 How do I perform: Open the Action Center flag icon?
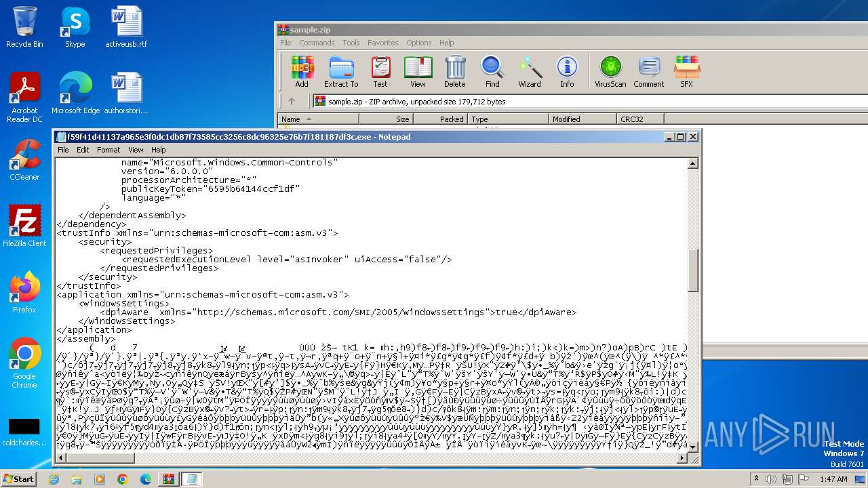click(803, 479)
